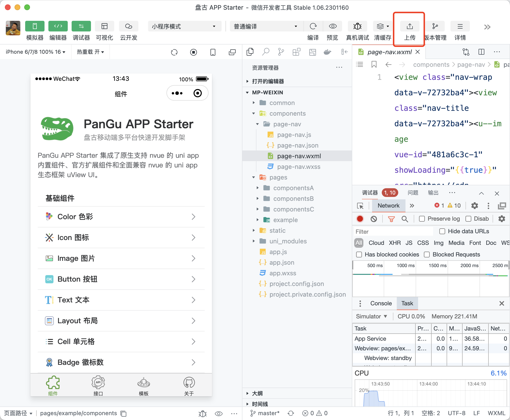Image resolution: width=510 pixels, height=420 pixels.
Task: Open split editor layout icon
Action: pos(481,52)
